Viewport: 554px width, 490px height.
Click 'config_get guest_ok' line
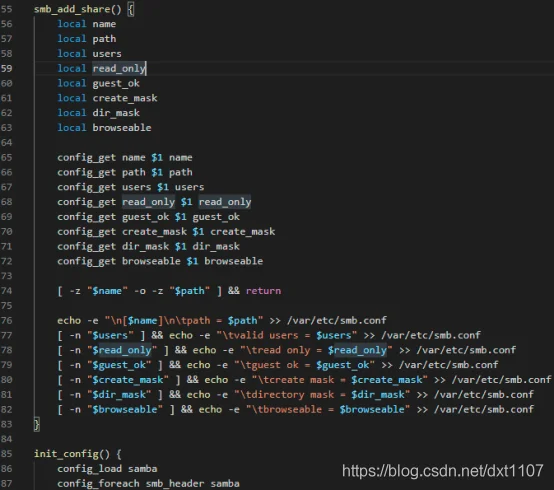[x=148, y=217]
